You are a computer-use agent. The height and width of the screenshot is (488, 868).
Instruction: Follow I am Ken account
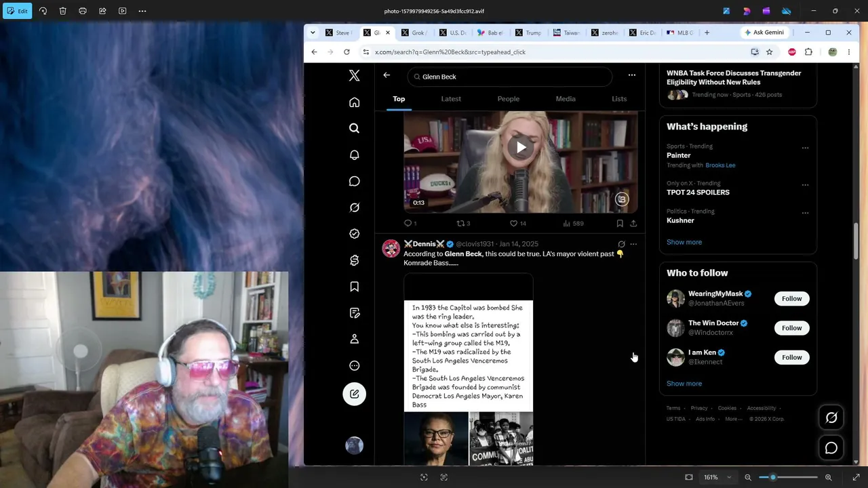(x=791, y=357)
